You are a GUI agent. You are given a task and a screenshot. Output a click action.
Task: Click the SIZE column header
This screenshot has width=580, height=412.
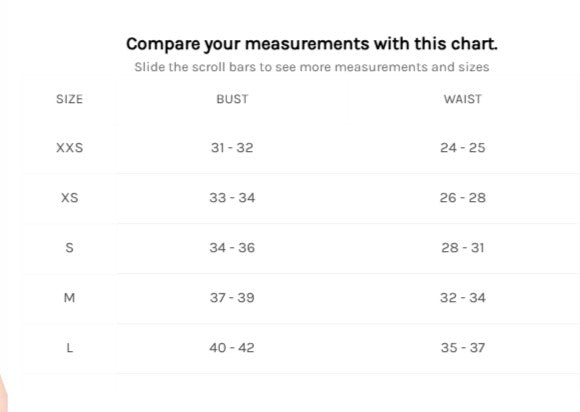coord(70,99)
